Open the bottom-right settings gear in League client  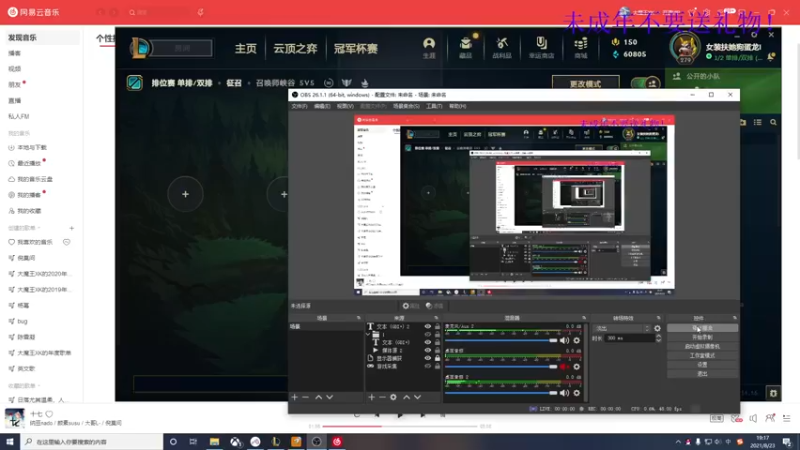click(773, 393)
